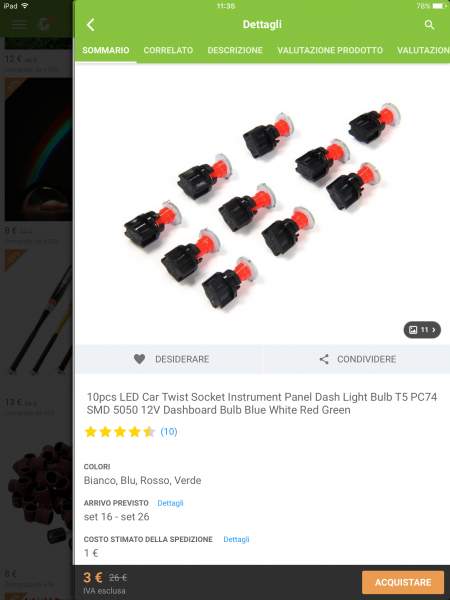450x600 pixels.
Task: Select the Sommario tab
Action: (x=106, y=50)
